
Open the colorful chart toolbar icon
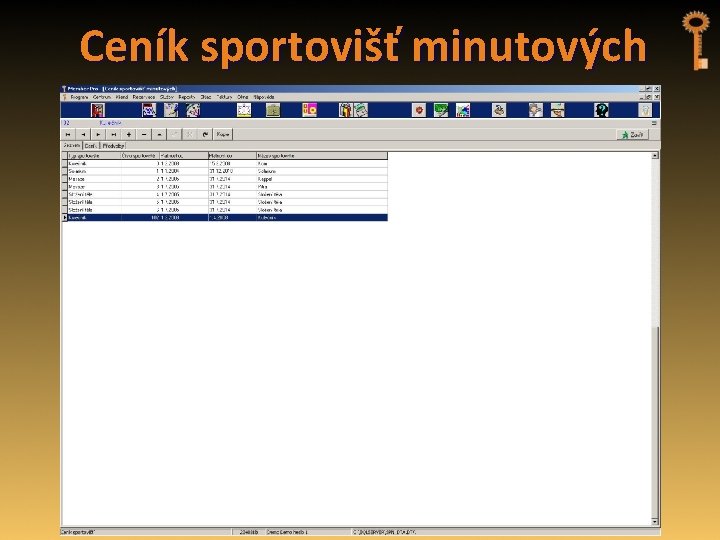point(462,110)
